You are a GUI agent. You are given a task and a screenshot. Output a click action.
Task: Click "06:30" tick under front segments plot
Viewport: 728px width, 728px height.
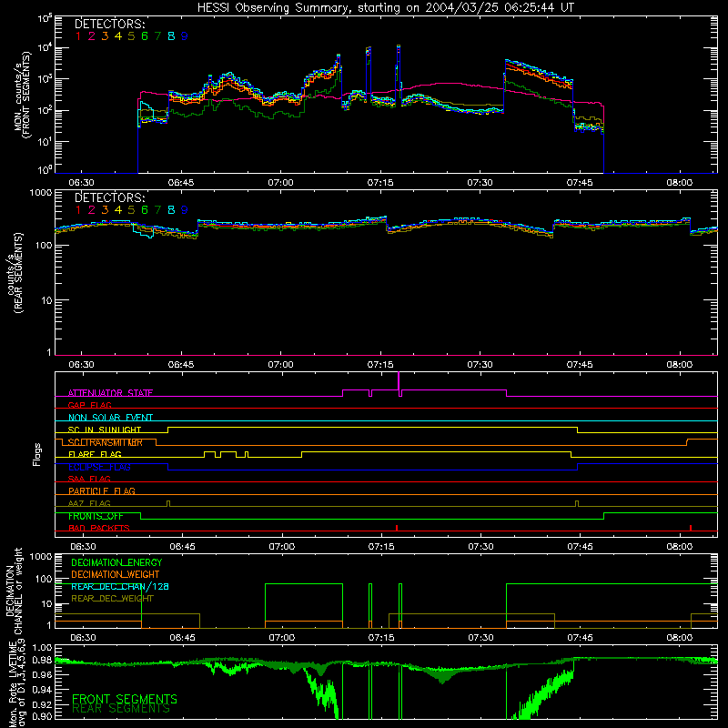(x=81, y=183)
